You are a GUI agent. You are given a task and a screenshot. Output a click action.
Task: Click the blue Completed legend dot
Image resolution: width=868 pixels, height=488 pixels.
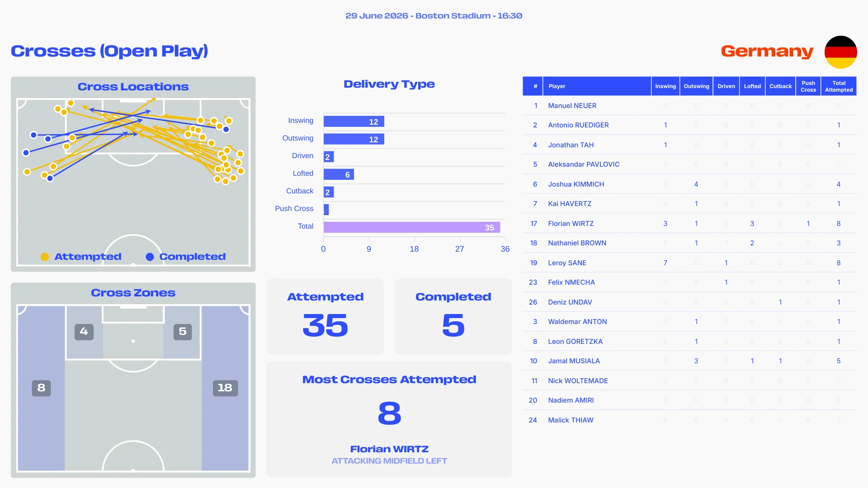click(150, 257)
